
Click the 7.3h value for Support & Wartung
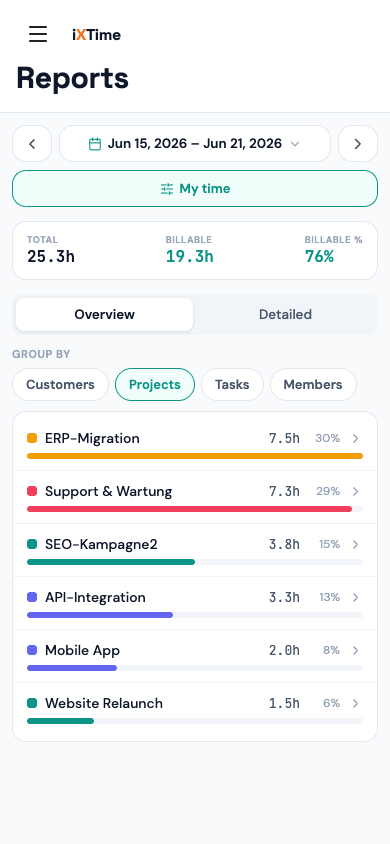point(284,491)
